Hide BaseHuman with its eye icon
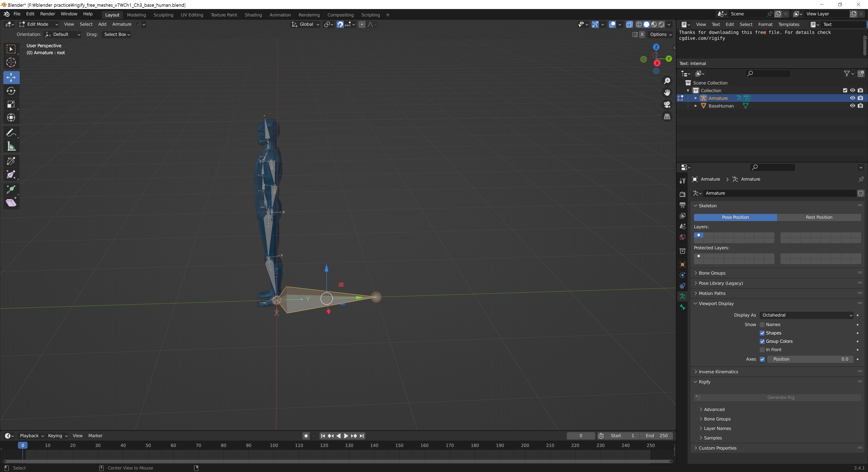The height and width of the screenshot is (472, 868). click(852, 106)
